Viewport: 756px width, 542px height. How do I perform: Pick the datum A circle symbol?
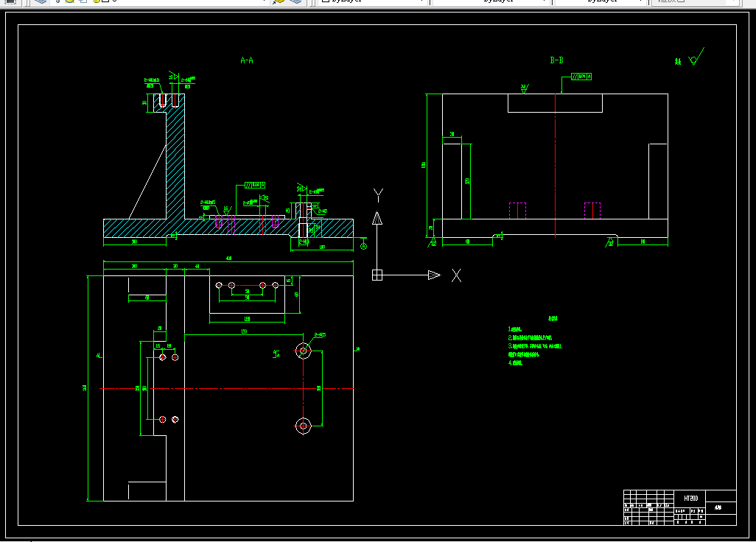pyautogui.click(x=363, y=246)
